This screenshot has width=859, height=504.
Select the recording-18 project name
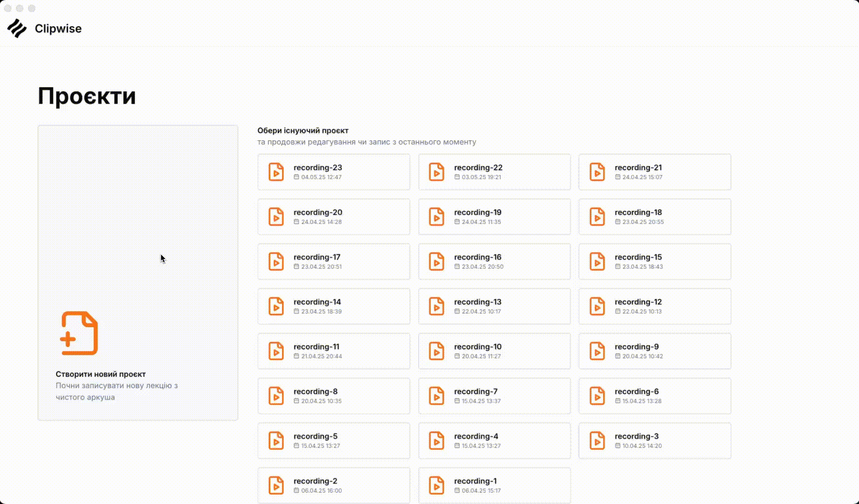pyautogui.click(x=638, y=212)
